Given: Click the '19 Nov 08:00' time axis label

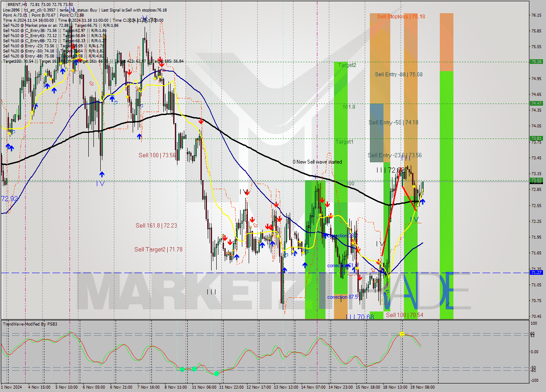Looking at the screenshot, I should (x=422, y=387).
